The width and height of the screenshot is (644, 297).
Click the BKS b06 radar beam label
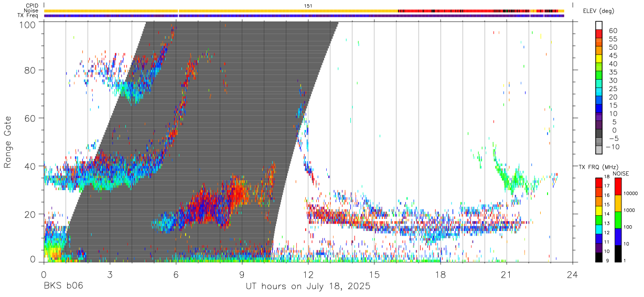coord(63,286)
